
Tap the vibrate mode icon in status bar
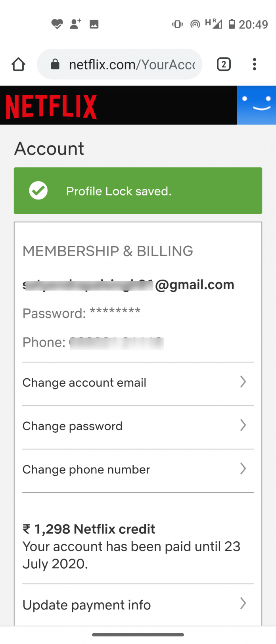(x=177, y=24)
